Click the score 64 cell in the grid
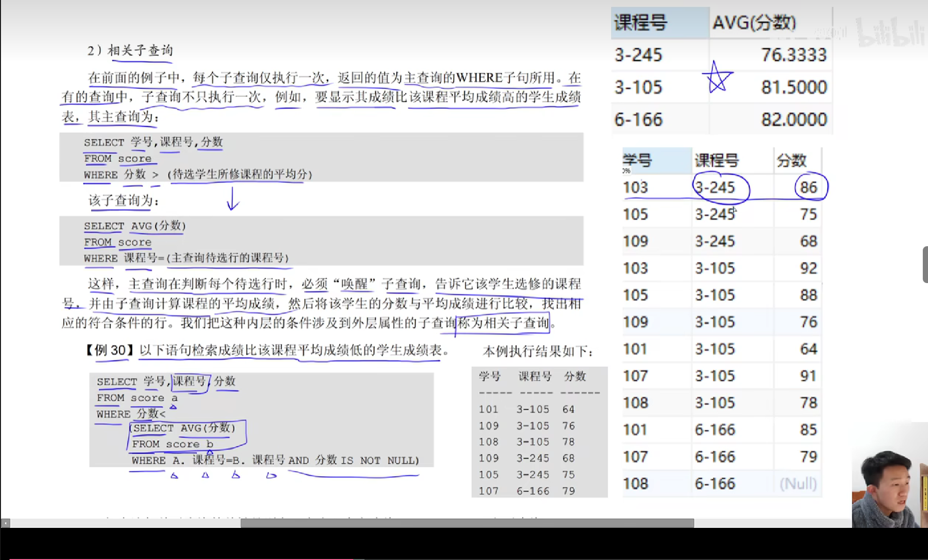The image size is (928, 560). point(808,349)
